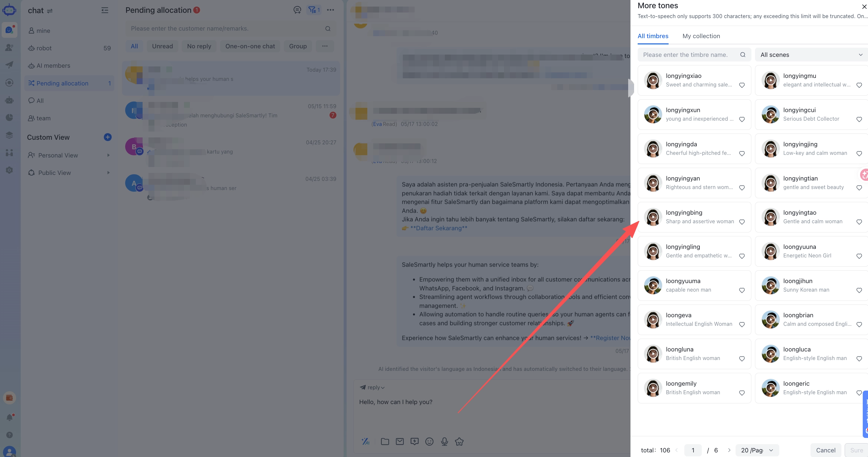Favorite the loongemily British English woman voice
Viewport: 868px width, 457px height.
(x=742, y=393)
